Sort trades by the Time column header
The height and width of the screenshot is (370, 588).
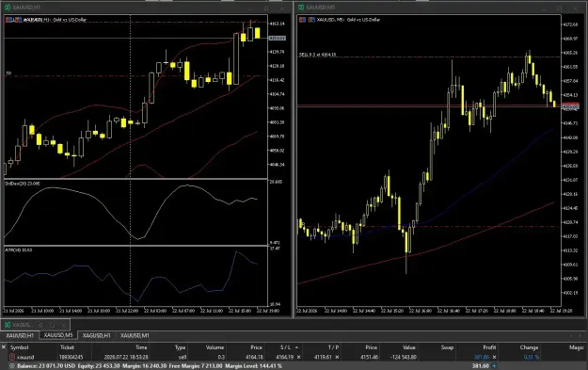click(x=141, y=347)
